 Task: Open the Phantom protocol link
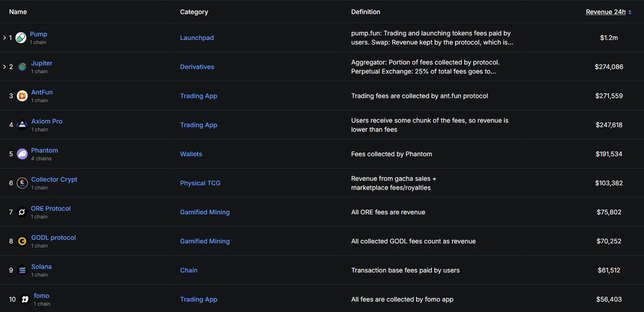(45, 150)
